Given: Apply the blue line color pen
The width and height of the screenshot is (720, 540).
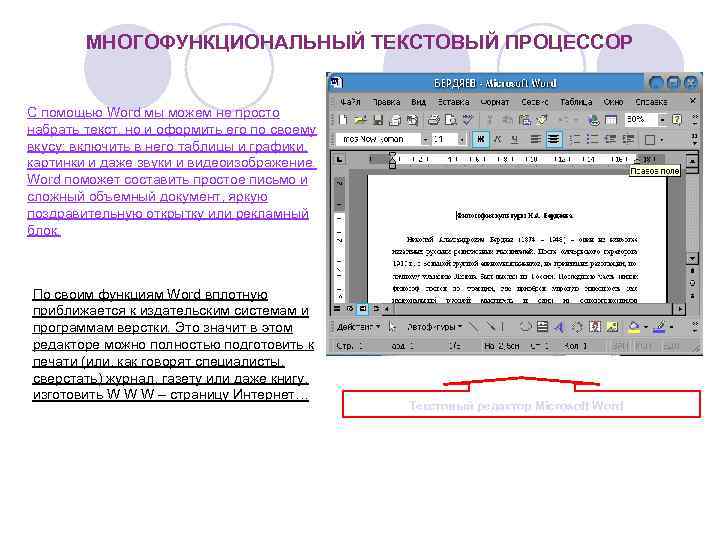Looking at the screenshot, I should [x=660, y=326].
